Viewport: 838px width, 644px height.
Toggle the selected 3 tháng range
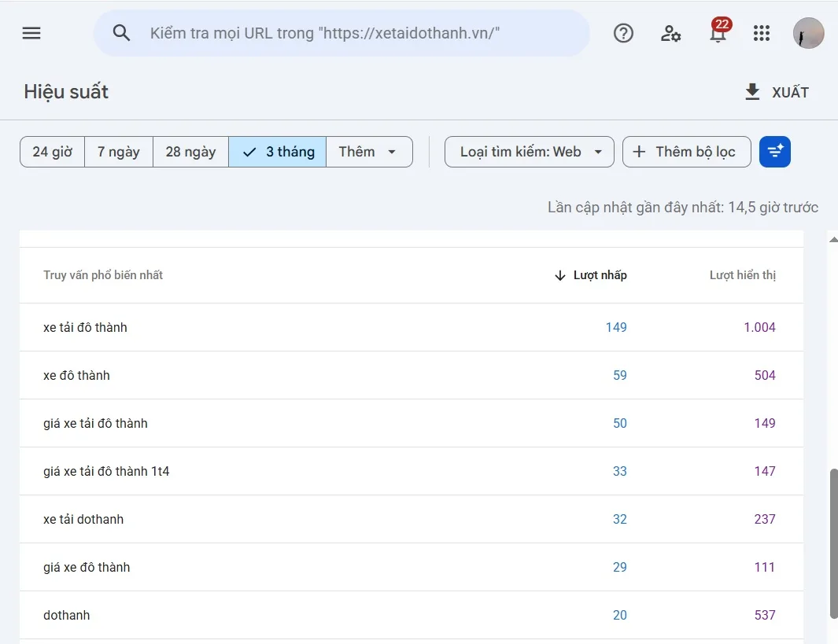point(278,152)
